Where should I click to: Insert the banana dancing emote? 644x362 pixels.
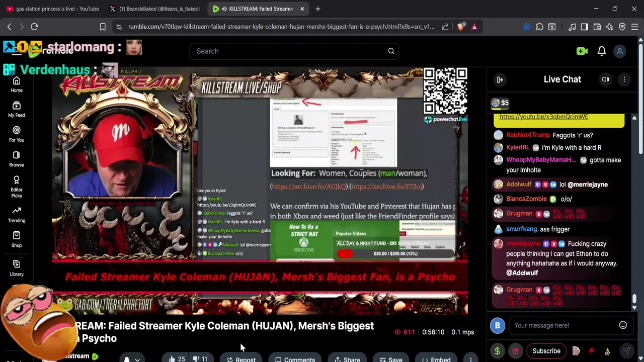click(x=608, y=351)
